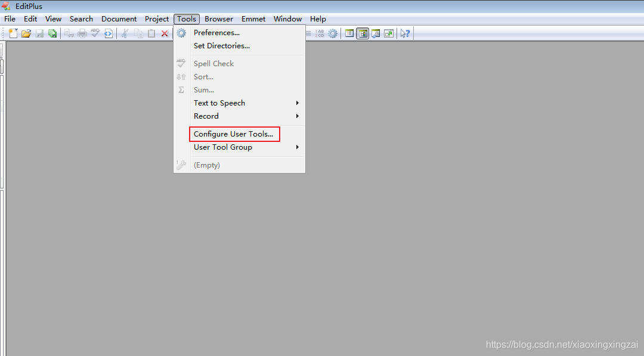Click the toolbar ABC spell check icon

tap(95, 33)
